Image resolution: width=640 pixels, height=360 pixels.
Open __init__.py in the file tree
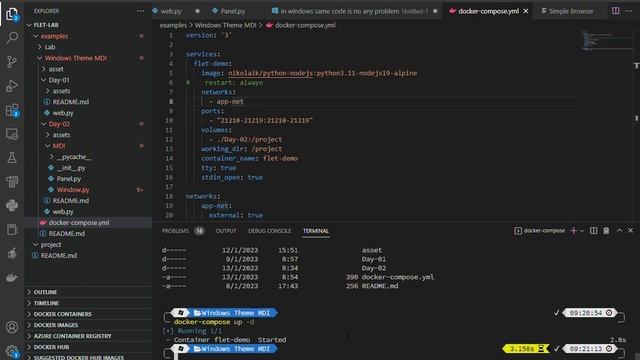pos(71,168)
